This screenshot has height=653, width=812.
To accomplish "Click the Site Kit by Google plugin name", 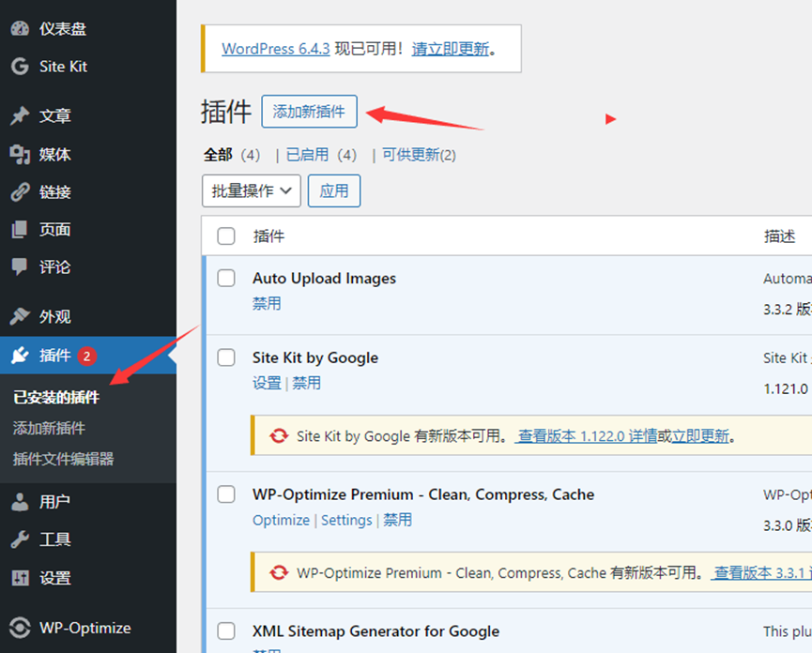I will (315, 357).
